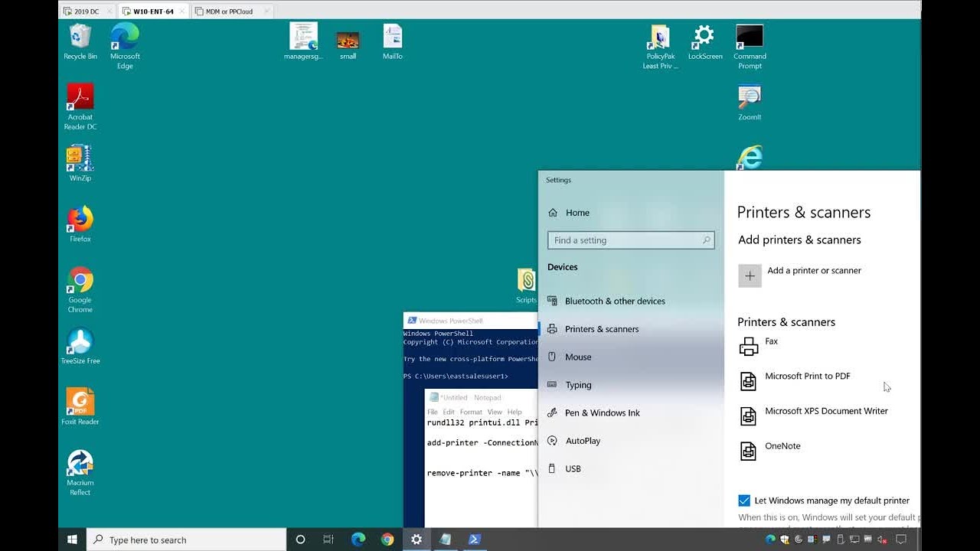Click the 'add-printer -ConnectionN' line in Notepad

pos(482,442)
